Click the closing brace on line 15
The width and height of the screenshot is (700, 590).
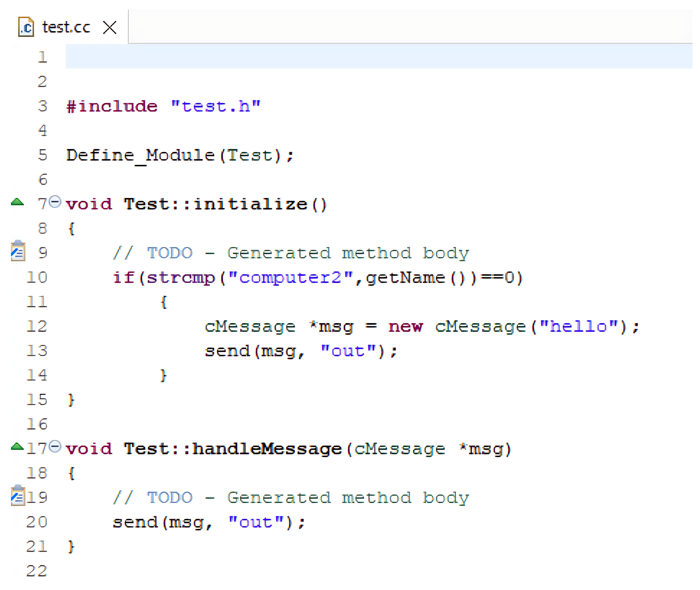coord(71,400)
